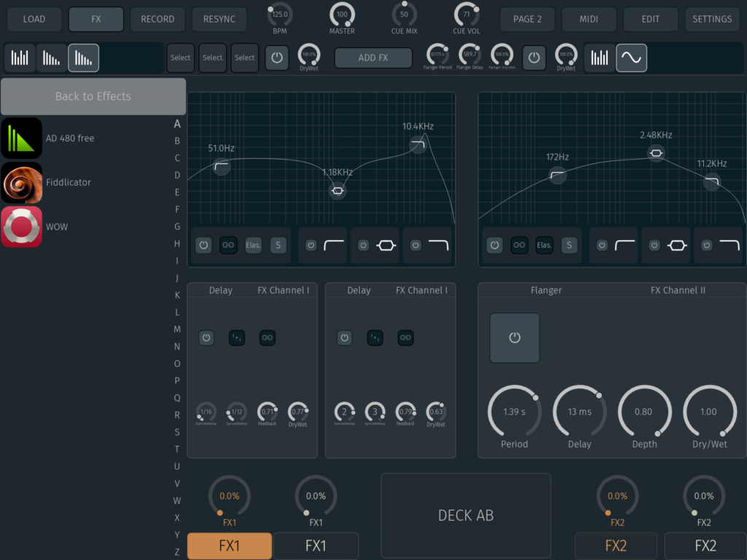Toggle the Flanger power button
The height and width of the screenshot is (560, 747).
(x=514, y=338)
